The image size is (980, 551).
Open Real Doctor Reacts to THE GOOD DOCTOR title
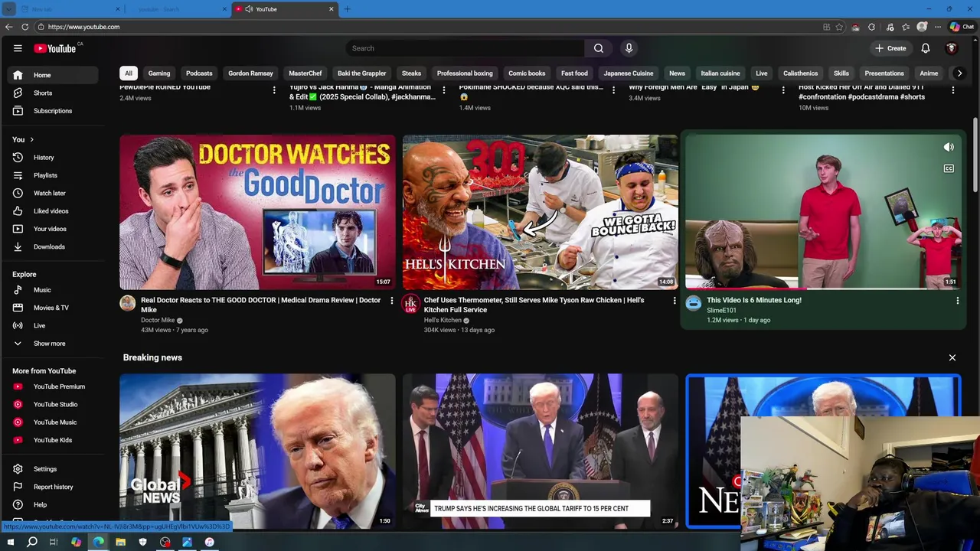260,305
